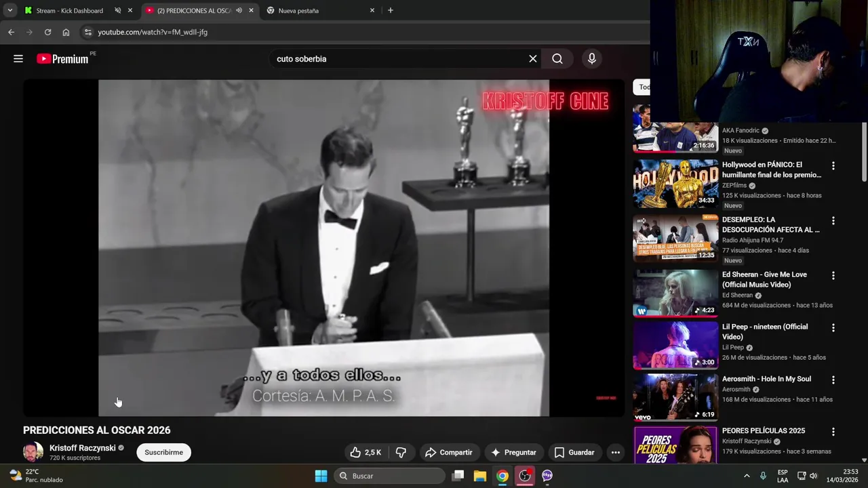Open options menu for DESEMPLEO video
The height and width of the screenshot is (488, 868).
click(833, 220)
